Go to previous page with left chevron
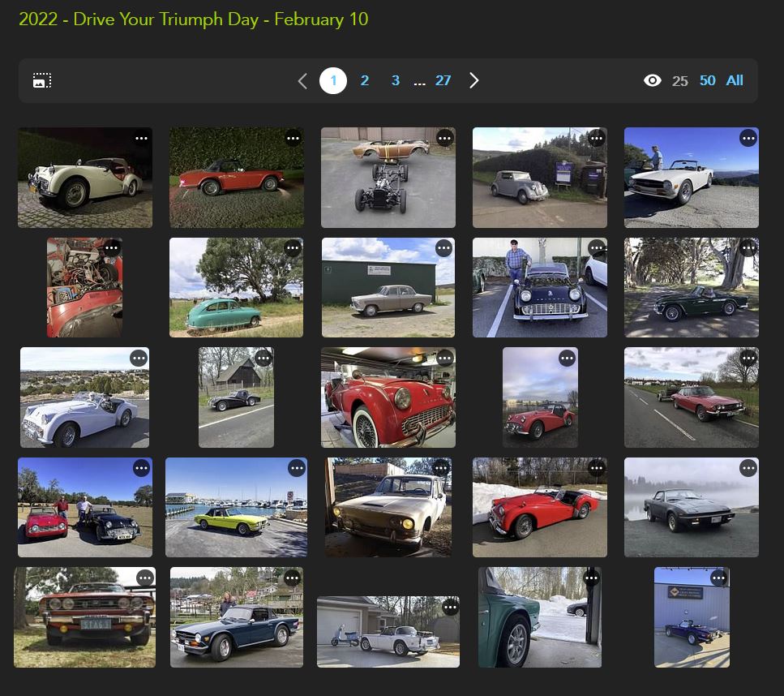The height and width of the screenshot is (696, 784). [x=302, y=80]
